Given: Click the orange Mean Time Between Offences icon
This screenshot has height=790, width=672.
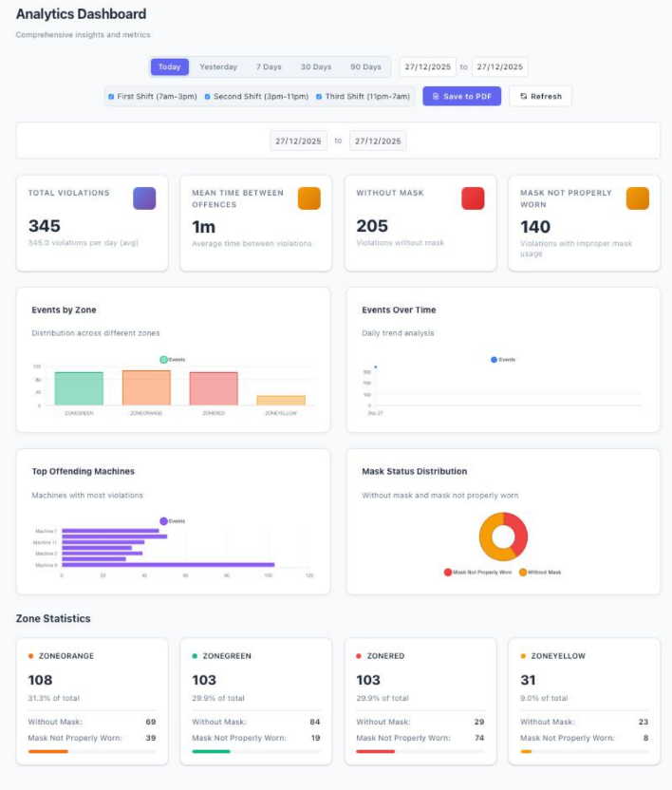Looking at the screenshot, I should (308, 197).
